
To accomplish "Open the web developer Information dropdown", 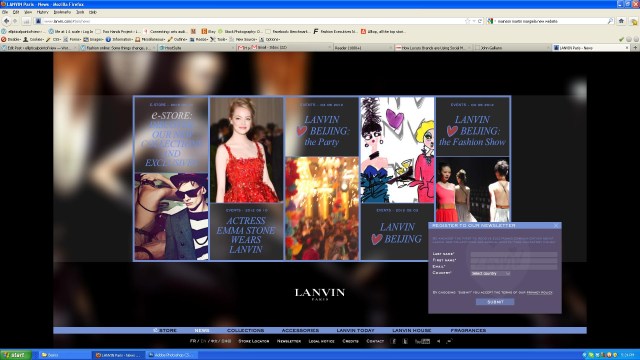I will coord(119,40).
